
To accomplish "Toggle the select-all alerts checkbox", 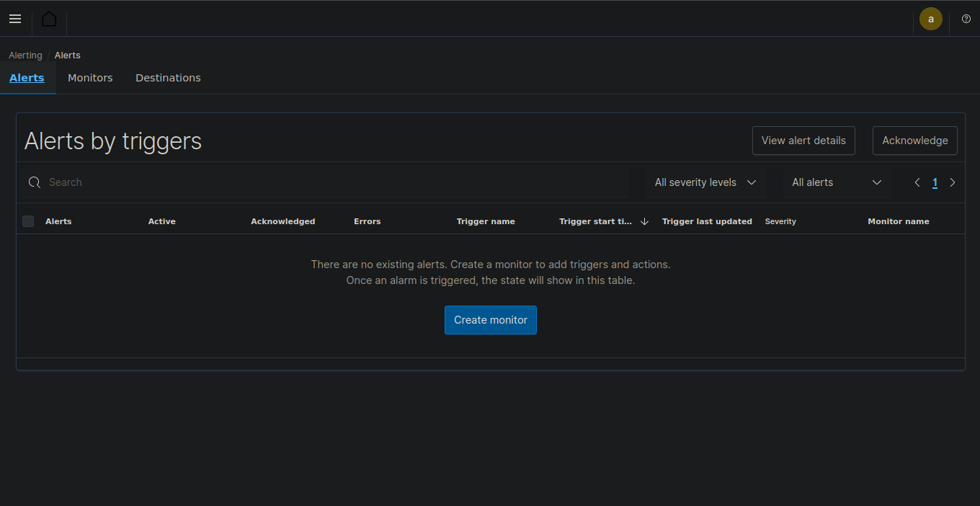I will 28,221.
